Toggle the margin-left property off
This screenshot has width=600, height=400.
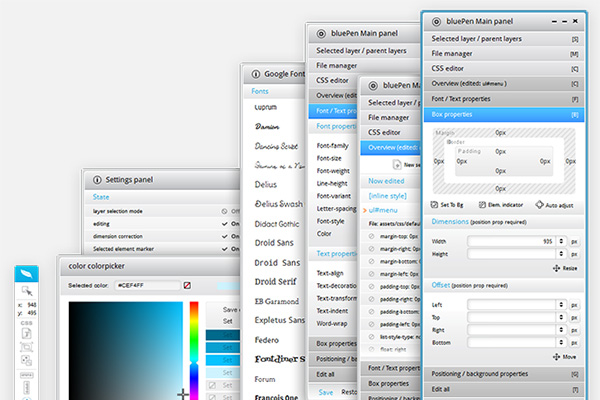pyautogui.click(x=371, y=274)
